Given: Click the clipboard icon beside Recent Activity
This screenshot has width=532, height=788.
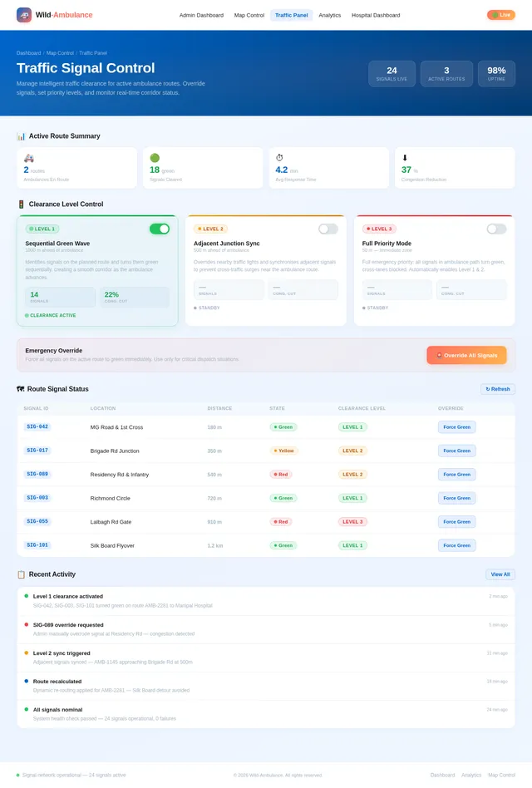Looking at the screenshot, I should coord(21,574).
